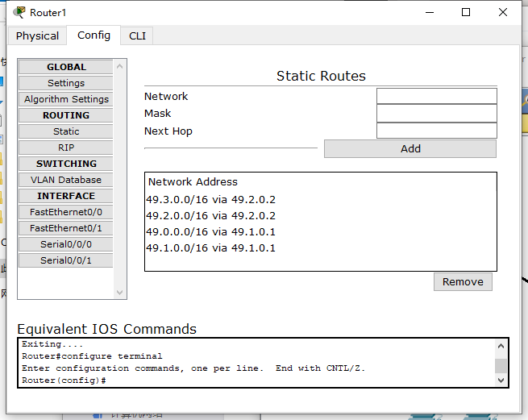The image size is (528, 420).
Task: Configure Serial0/0/1 interface
Action: point(66,260)
